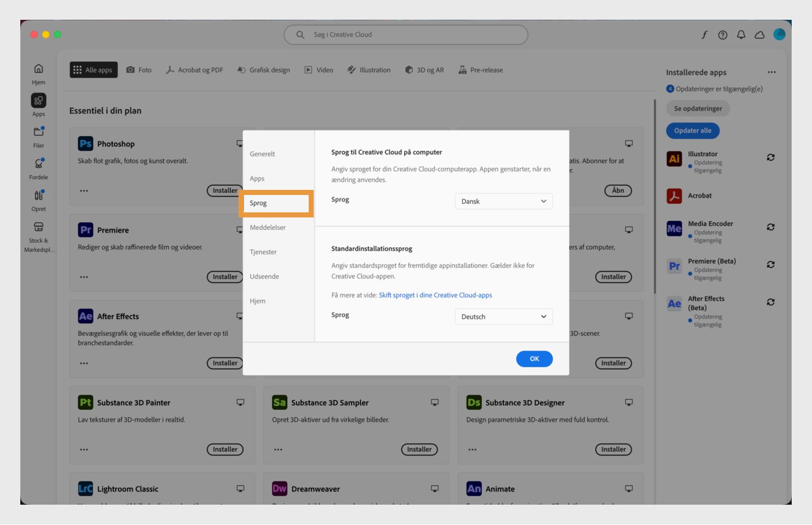This screenshot has height=525, width=812.
Task: Open Deutsch default install language dropdown
Action: [x=503, y=316]
